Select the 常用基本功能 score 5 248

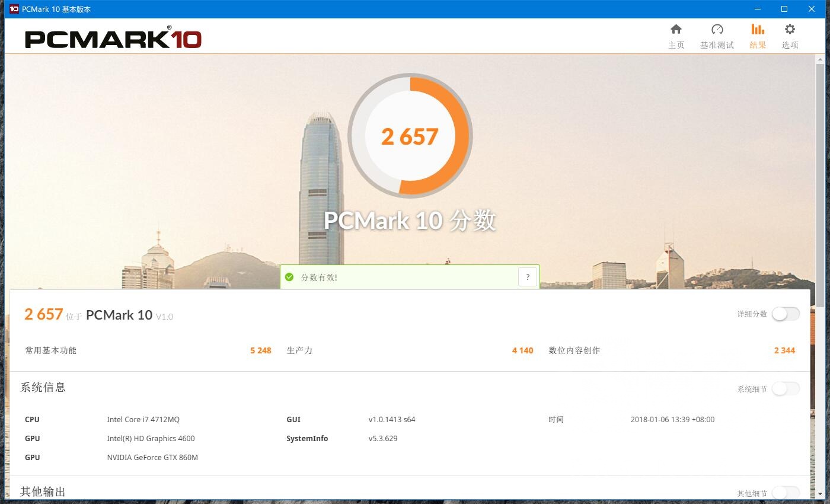point(260,350)
